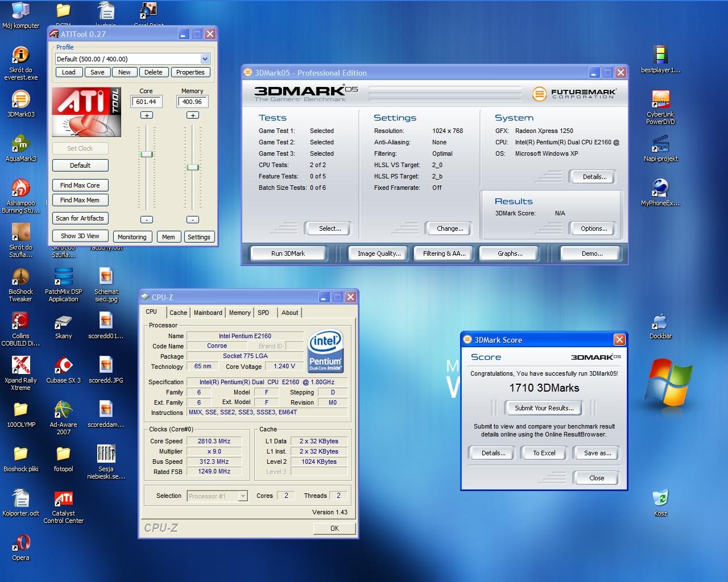This screenshot has height=582, width=728.
Task: Click Change settings button in 3DMark05
Action: (450, 228)
